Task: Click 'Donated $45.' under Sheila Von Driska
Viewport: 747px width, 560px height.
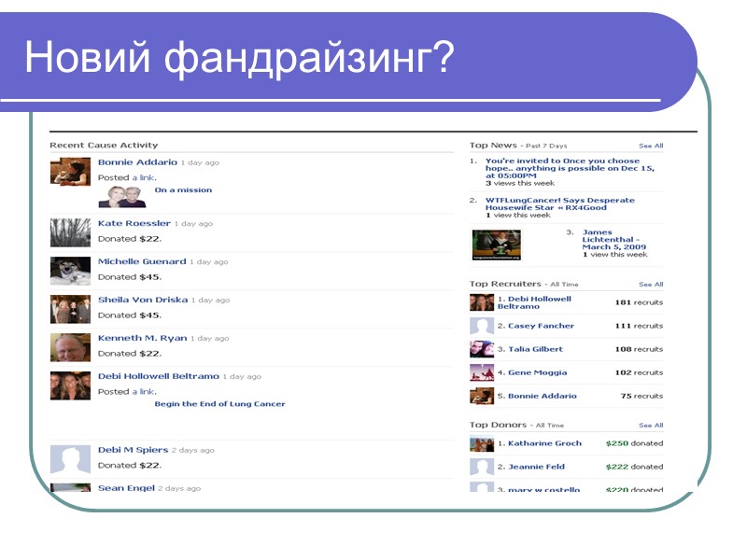Action: (130, 315)
